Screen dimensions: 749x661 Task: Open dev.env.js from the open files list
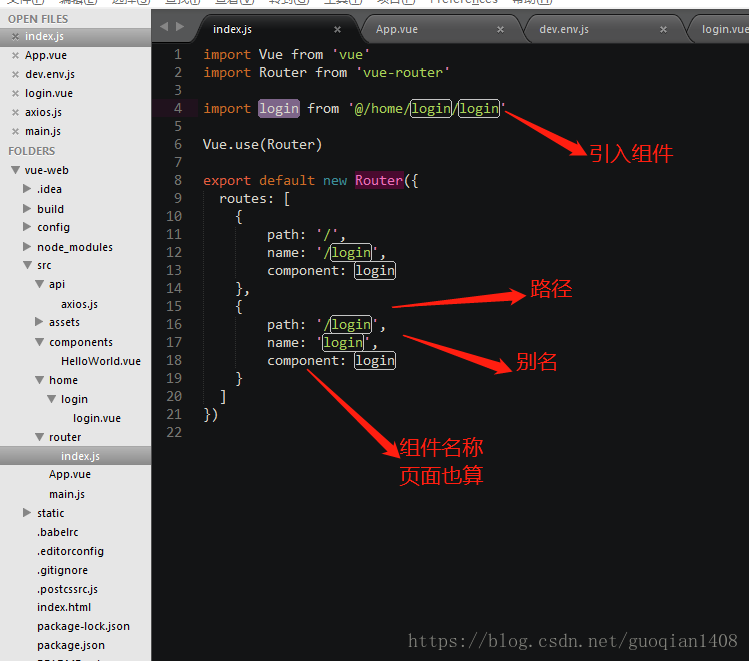[x=50, y=75]
